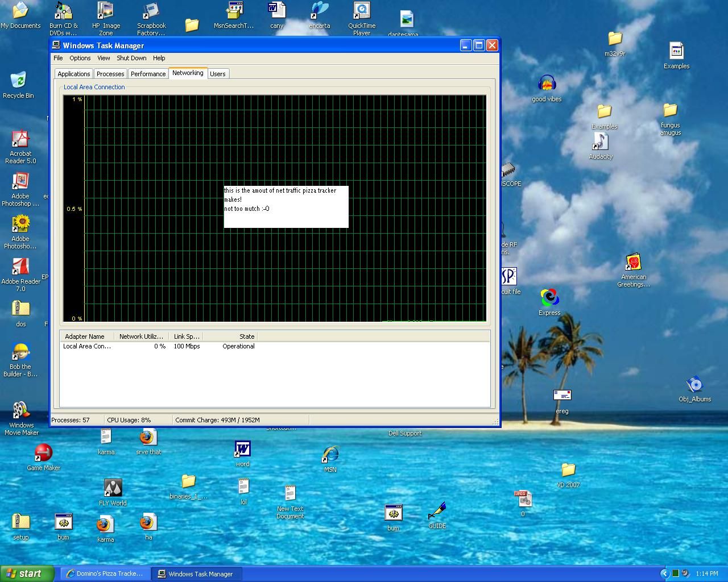The width and height of the screenshot is (728, 582).
Task: Open the VD 2007 folder
Action: coord(568,475)
